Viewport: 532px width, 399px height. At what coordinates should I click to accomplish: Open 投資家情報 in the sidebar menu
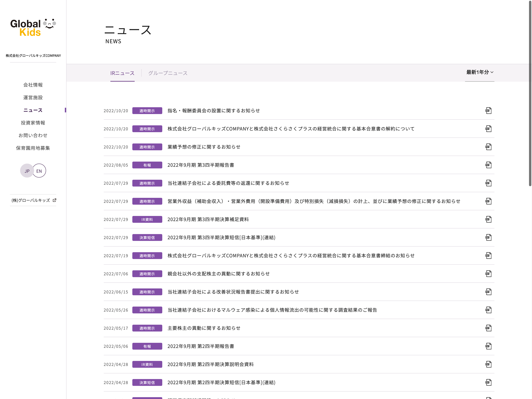pyautogui.click(x=33, y=123)
